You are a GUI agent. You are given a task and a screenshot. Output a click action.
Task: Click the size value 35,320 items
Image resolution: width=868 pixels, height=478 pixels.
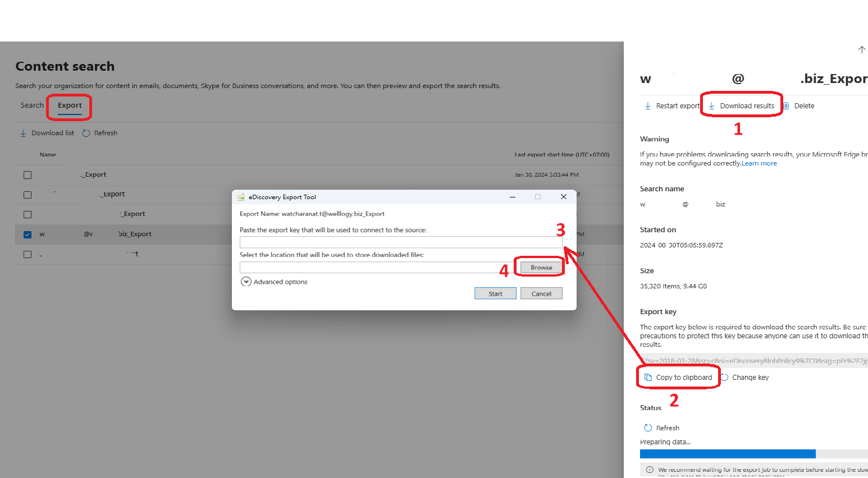tap(673, 286)
